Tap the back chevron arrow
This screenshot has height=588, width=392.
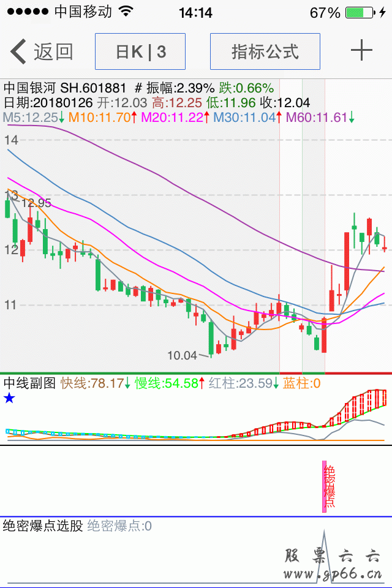click(19, 52)
